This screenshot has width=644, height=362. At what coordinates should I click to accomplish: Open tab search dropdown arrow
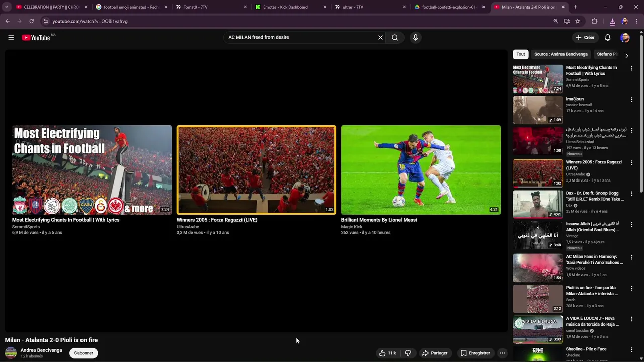tap(7, 7)
